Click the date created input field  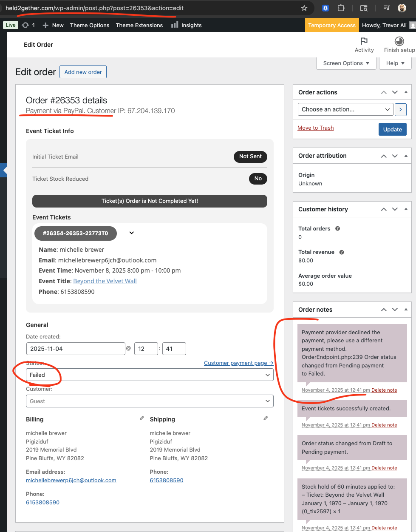pos(75,349)
